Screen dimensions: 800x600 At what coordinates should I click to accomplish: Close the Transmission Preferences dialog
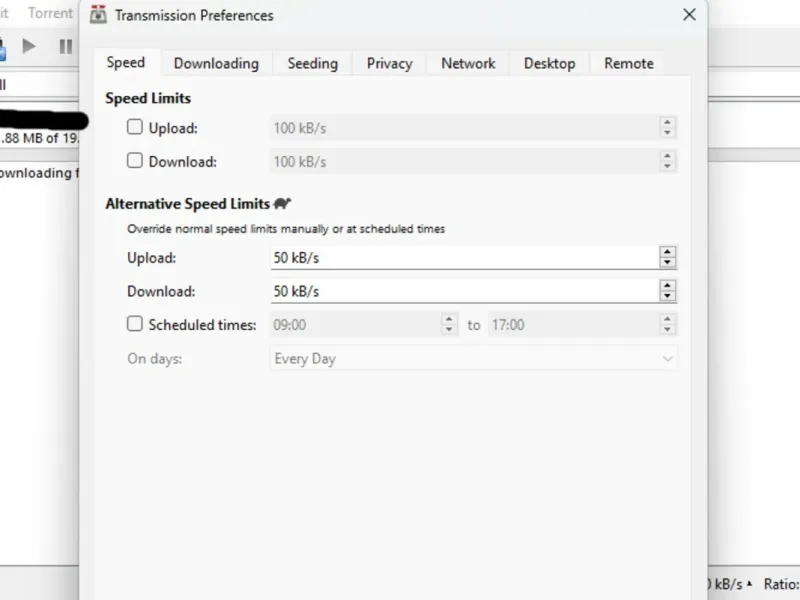coord(689,15)
